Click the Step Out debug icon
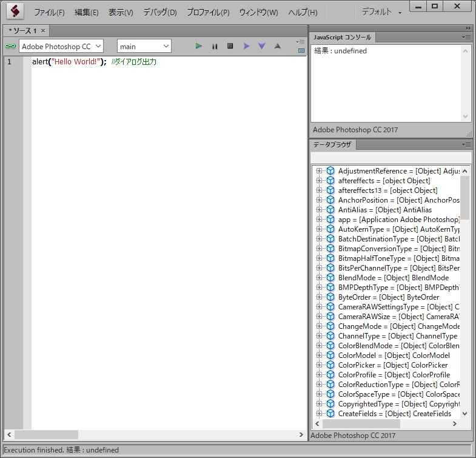This screenshot has height=458, width=476. pyautogui.click(x=278, y=46)
